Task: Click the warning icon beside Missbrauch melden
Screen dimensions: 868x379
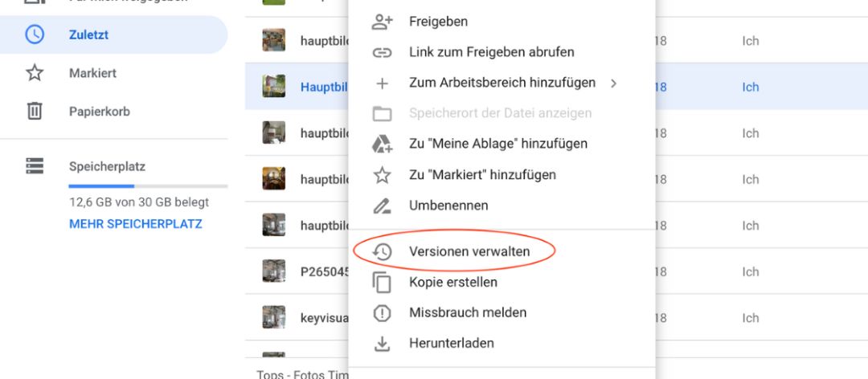Action: pos(382,313)
